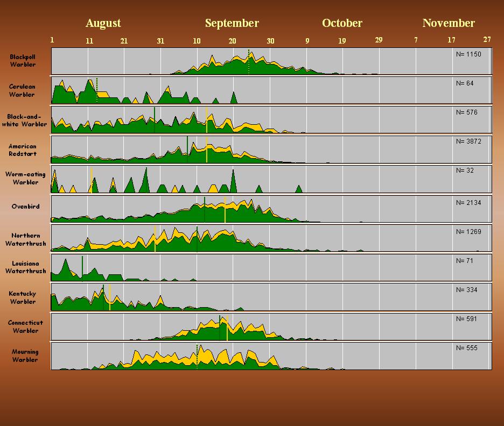
Task: Click the Blackpoll Warbler species label
Action: point(23,61)
